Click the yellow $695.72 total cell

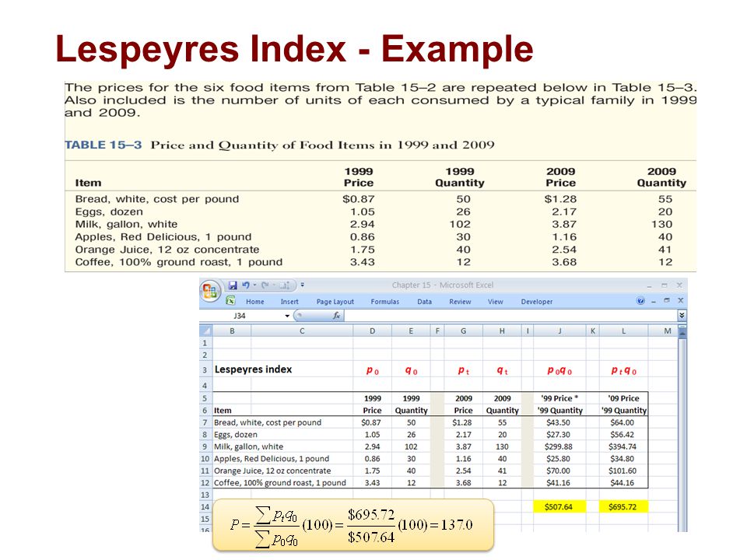(623, 506)
